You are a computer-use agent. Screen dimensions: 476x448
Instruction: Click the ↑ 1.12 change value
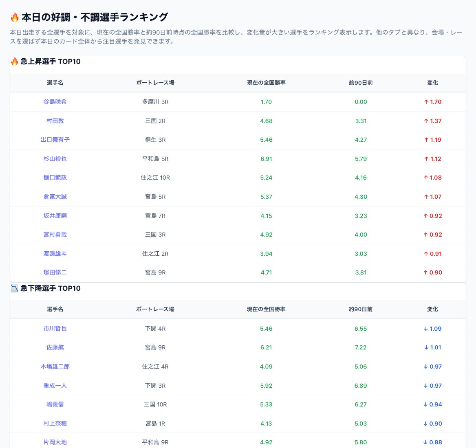point(432,159)
